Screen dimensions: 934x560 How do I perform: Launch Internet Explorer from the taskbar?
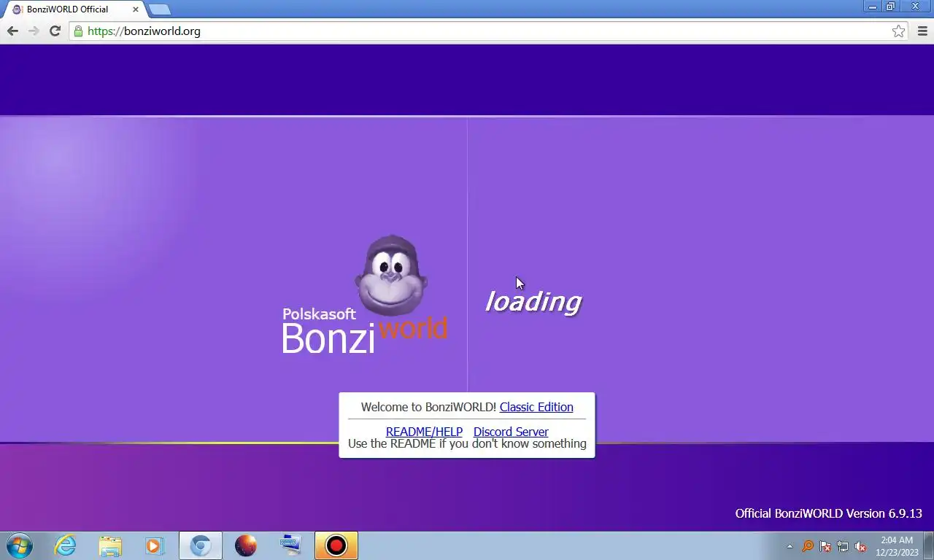tap(66, 545)
